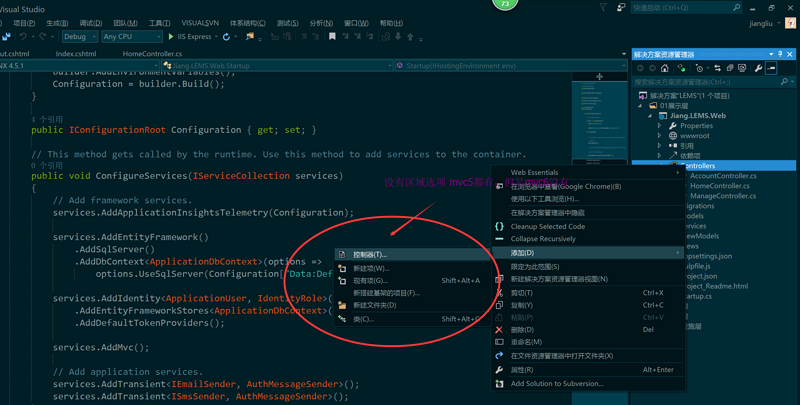The height and width of the screenshot is (405, 800).
Task: Click the Properties wrench icon in Solution Explorer
Action: [759, 68]
